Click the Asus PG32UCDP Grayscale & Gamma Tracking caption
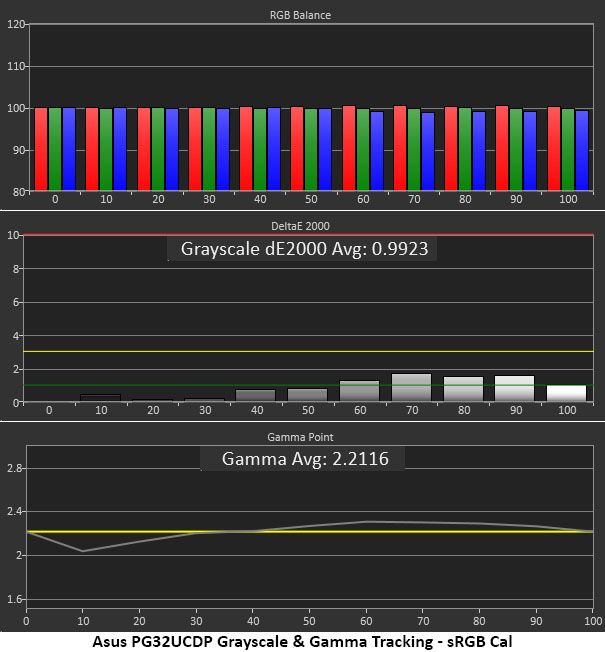605x652 pixels. coord(302,642)
